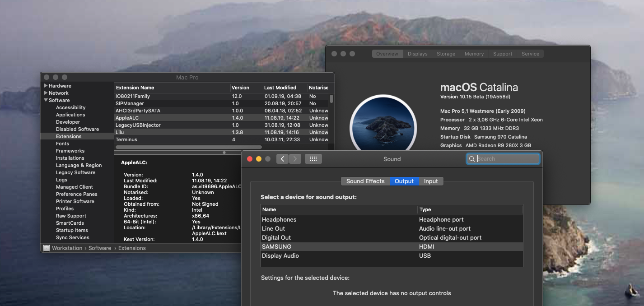Open Sync Services in sidebar
The height and width of the screenshot is (306, 644).
[72, 237]
